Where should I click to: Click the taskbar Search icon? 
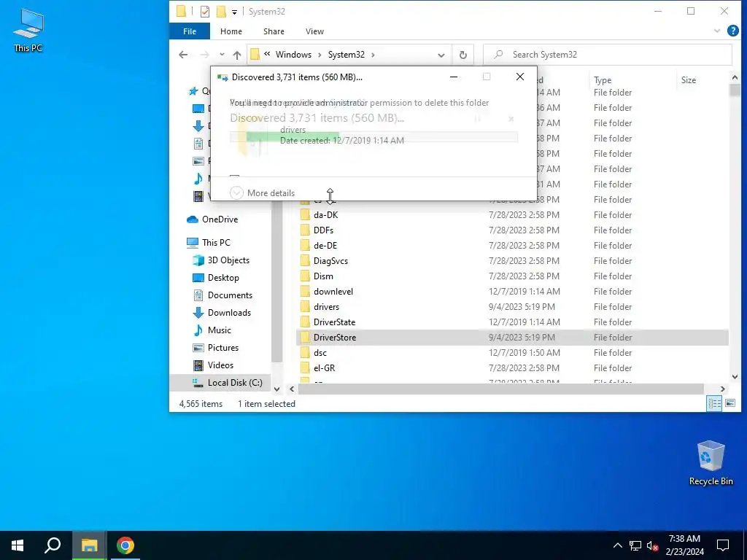[x=53, y=545]
